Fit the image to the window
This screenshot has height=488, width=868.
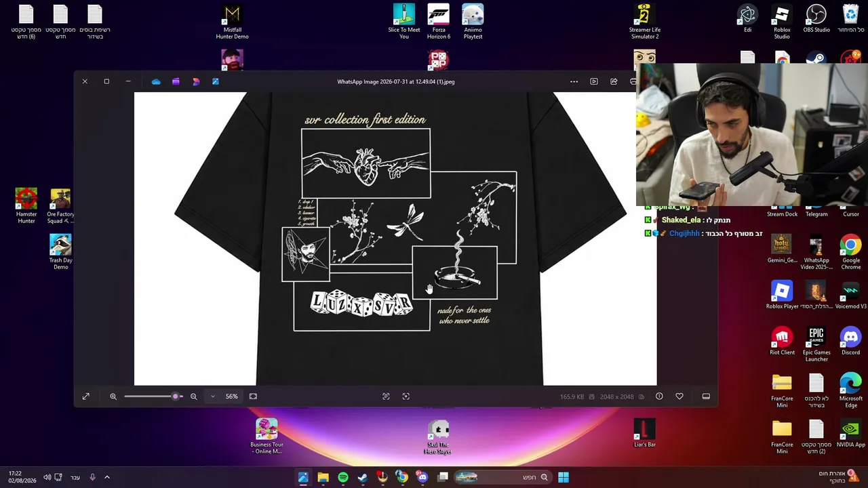pyautogui.click(x=253, y=396)
